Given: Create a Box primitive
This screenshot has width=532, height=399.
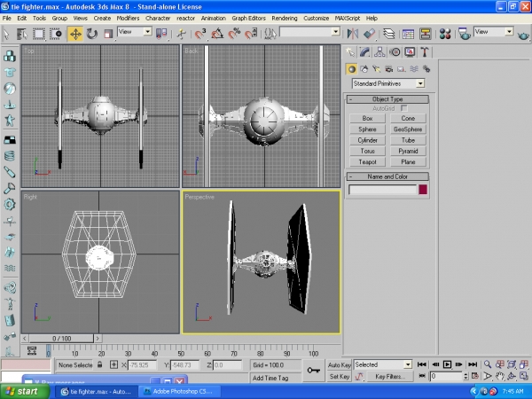Looking at the screenshot, I should (x=367, y=119).
